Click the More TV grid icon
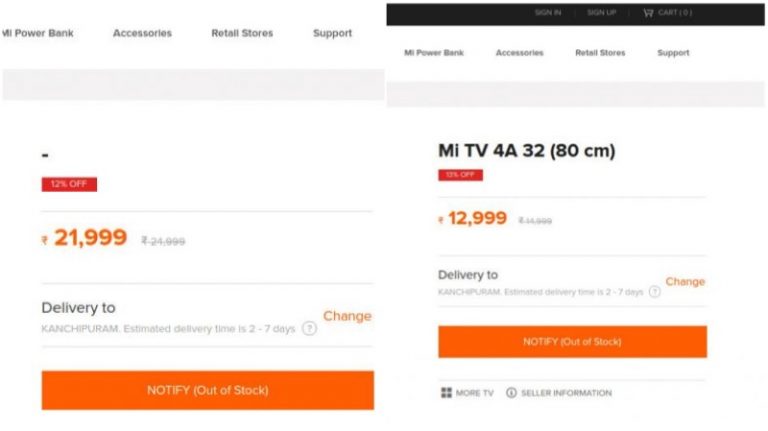Screen dimensions: 768x431 [446, 393]
